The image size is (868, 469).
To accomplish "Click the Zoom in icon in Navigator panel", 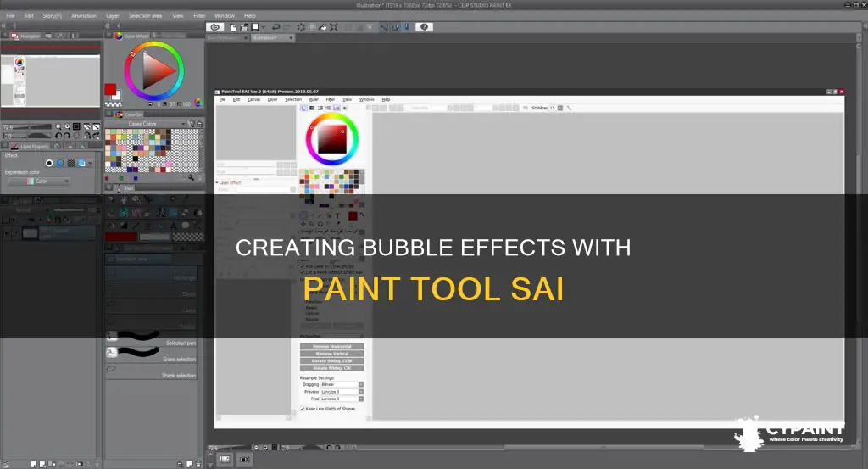I will pos(67,127).
